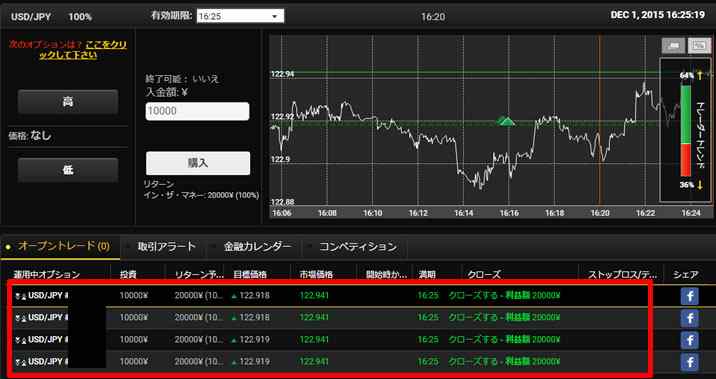Open the 取引アラート tab
The height and width of the screenshot is (379, 716).
[167, 247]
